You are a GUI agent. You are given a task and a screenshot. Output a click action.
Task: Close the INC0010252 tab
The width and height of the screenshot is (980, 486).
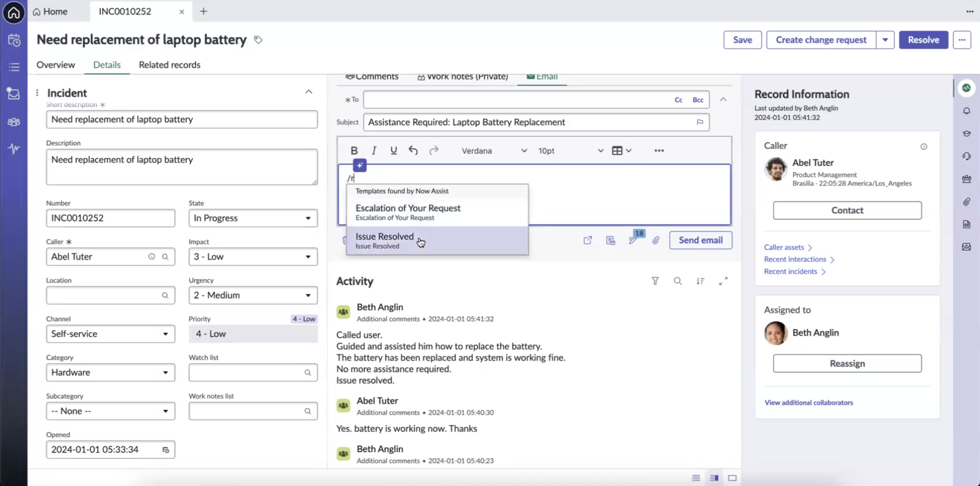coord(182,12)
